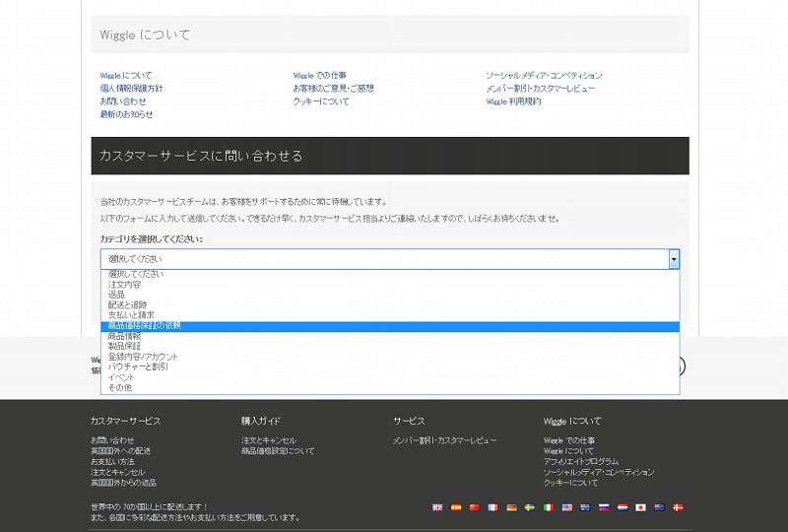Go to お支払い方法 footer link

(112, 462)
